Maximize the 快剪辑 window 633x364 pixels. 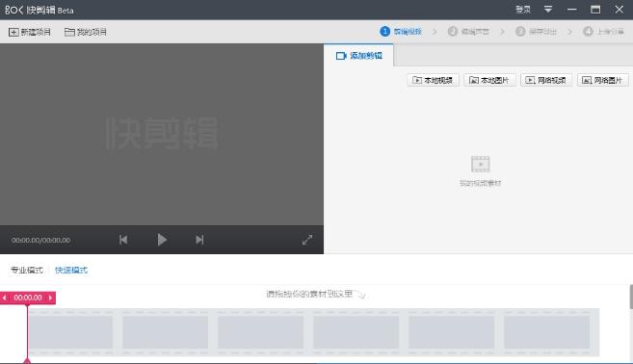pos(595,10)
